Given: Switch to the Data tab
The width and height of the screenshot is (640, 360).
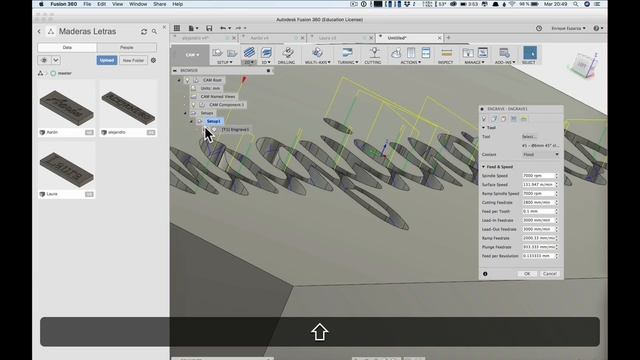Looking at the screenshot, I should click(67, 48).
